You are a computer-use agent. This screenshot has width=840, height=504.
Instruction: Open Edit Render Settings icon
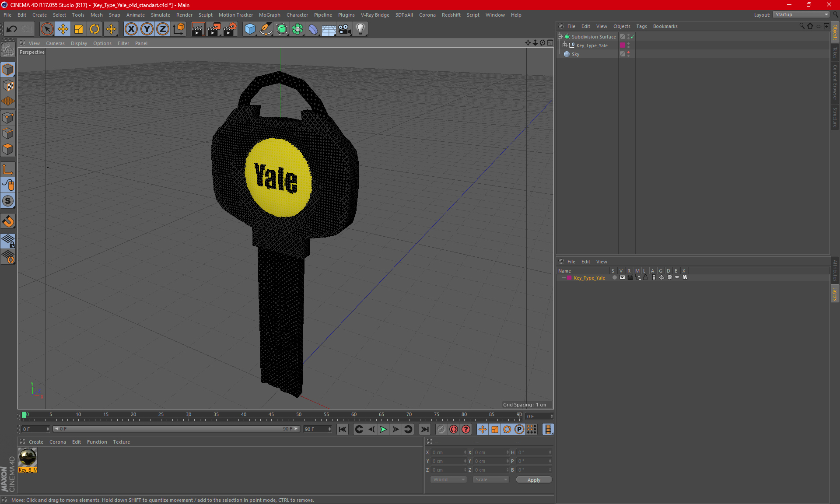coord(230,29)
